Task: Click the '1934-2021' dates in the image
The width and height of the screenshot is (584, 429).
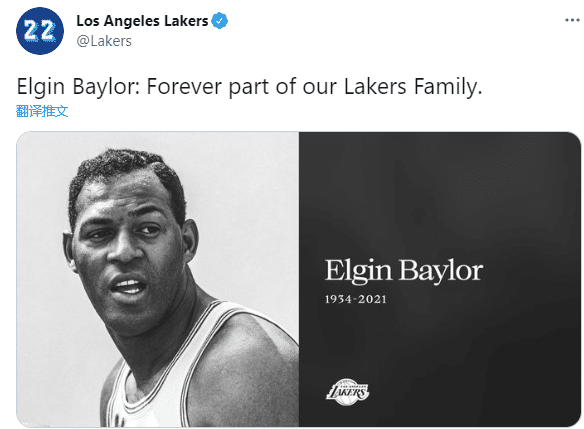Action: [x=356, y=299]
